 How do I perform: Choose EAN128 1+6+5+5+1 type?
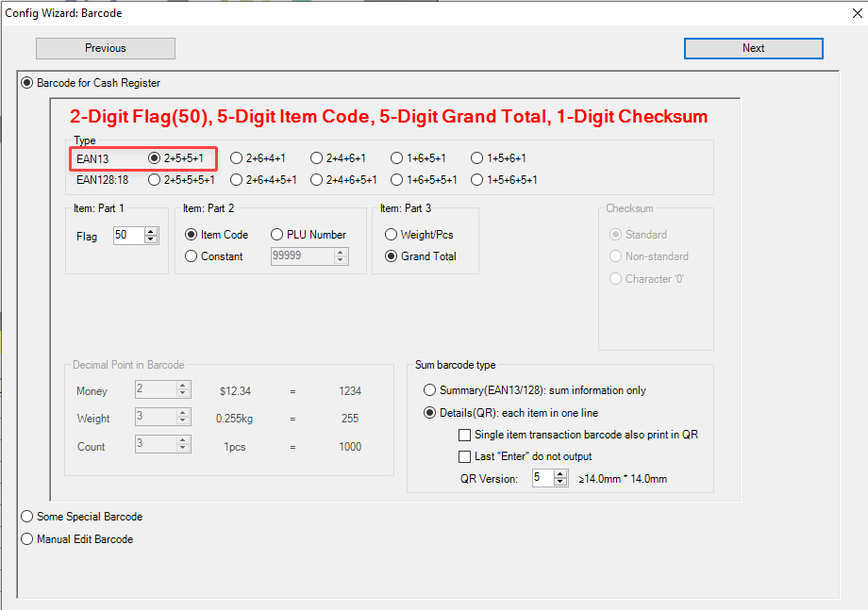click(x=424, y=180)
